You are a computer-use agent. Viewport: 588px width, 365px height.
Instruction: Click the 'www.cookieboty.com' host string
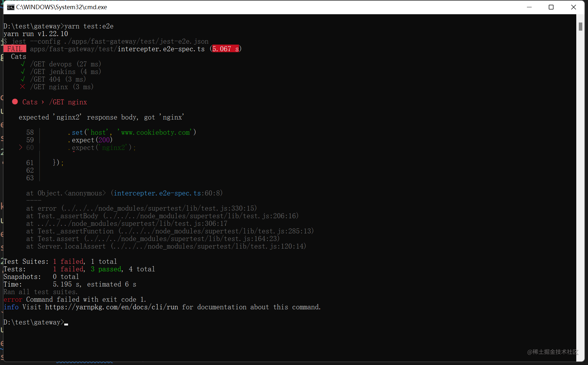pyautogui.click(x=155, y=132)
